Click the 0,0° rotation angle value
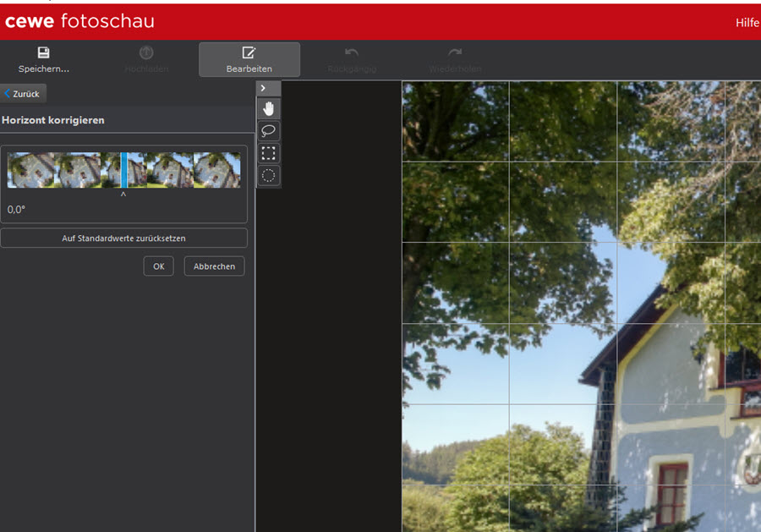The image size is (761, 532). [x=16, y=210]
